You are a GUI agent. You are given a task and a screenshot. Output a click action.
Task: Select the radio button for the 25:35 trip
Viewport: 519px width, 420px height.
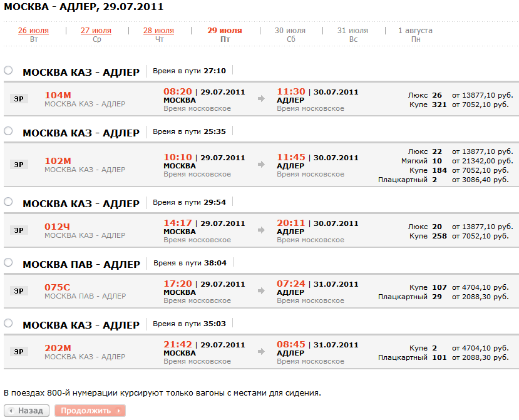click(x=8, y=131)
